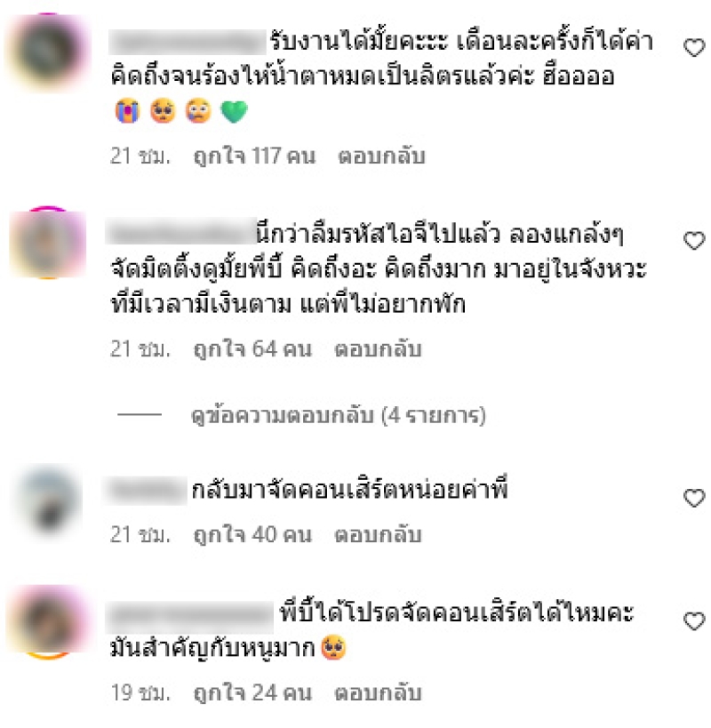This screenshot has height=728, width=711.
Task: Reply to the comment with 40 likes
Action: click(x=378, y=535)
